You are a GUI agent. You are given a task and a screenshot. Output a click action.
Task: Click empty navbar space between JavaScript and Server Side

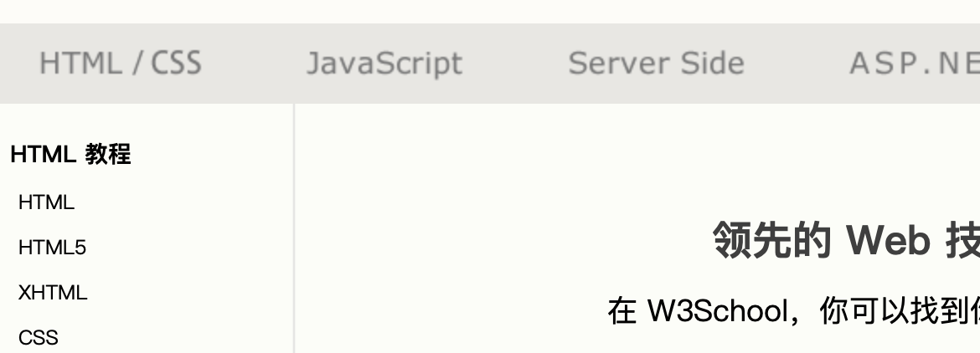515,64
